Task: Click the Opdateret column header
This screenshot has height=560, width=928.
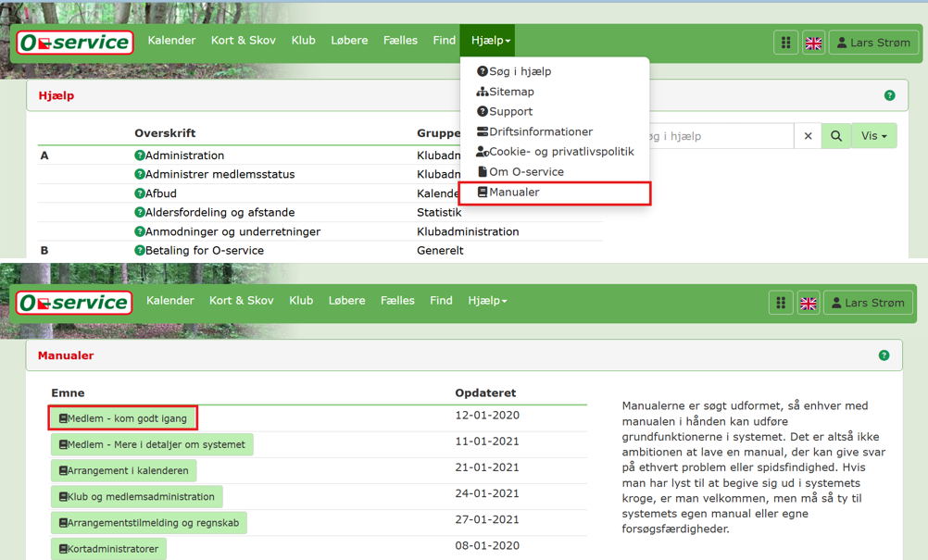Action: pos(485,392)
